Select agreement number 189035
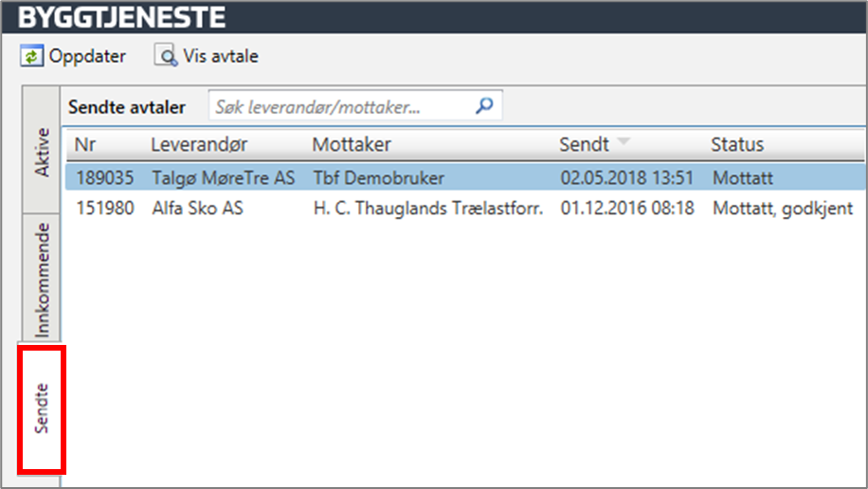 104,177
